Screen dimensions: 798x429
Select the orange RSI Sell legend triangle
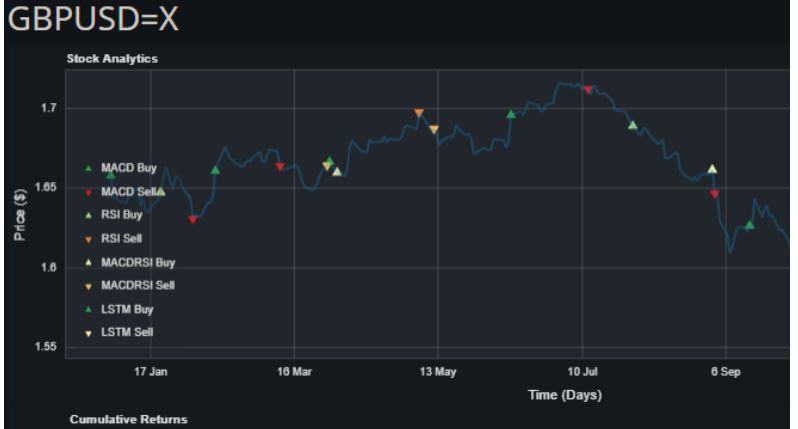pos(88,239)
